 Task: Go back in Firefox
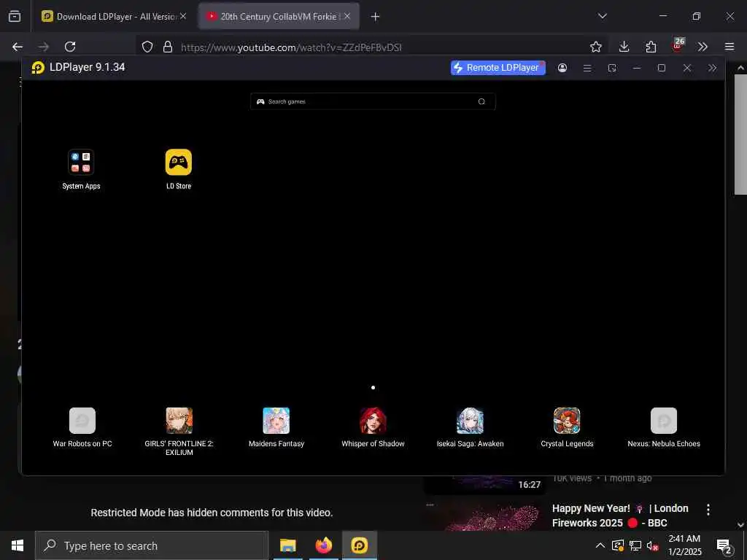click(18, 47)
